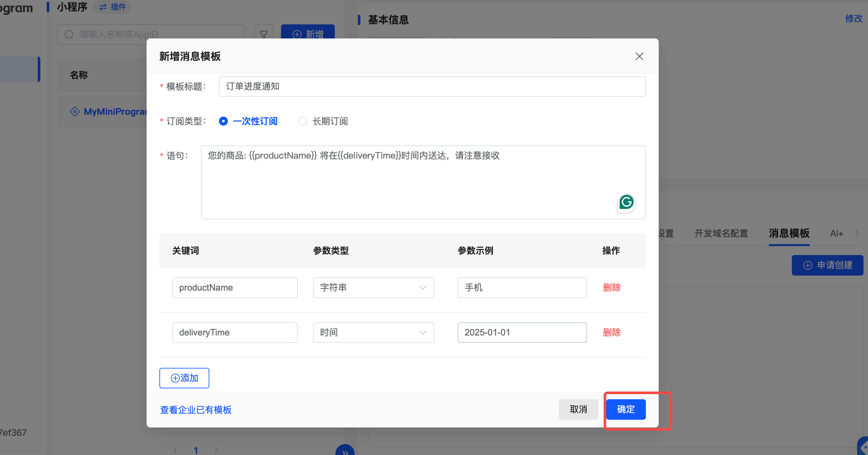Switch to the 开发域名配置 tab
Viewport: 868px width, 455px height.
click(x=721, y=233)
